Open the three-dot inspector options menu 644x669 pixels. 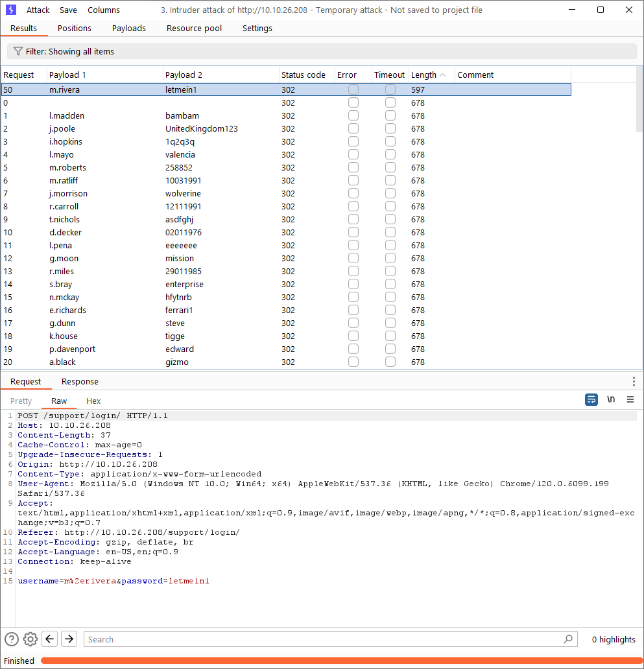click(634, 381)
